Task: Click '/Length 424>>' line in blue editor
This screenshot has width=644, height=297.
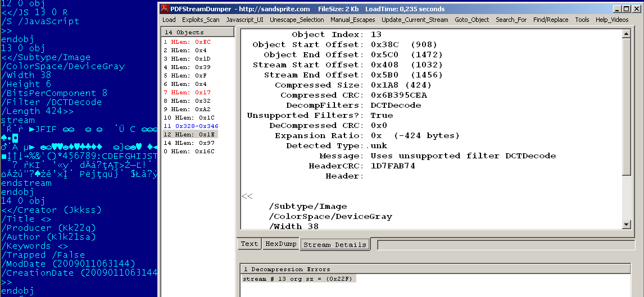Action: tap(38, 111)
